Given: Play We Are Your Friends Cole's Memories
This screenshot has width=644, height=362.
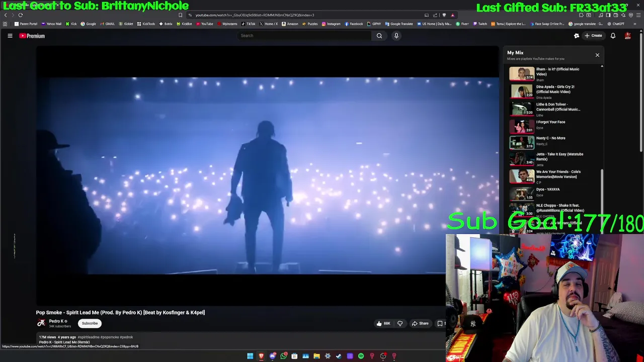Looking at the screenshot, I should 553,176.
